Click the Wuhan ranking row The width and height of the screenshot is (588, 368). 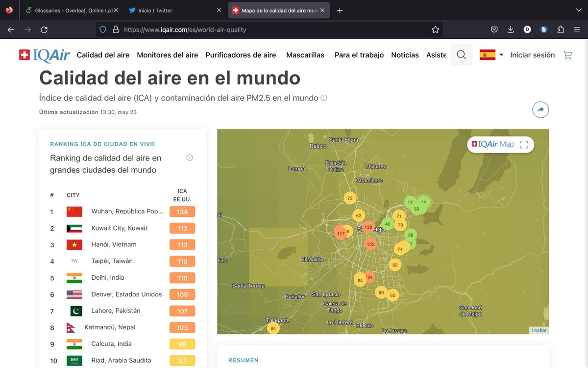(x=122, y=211)
